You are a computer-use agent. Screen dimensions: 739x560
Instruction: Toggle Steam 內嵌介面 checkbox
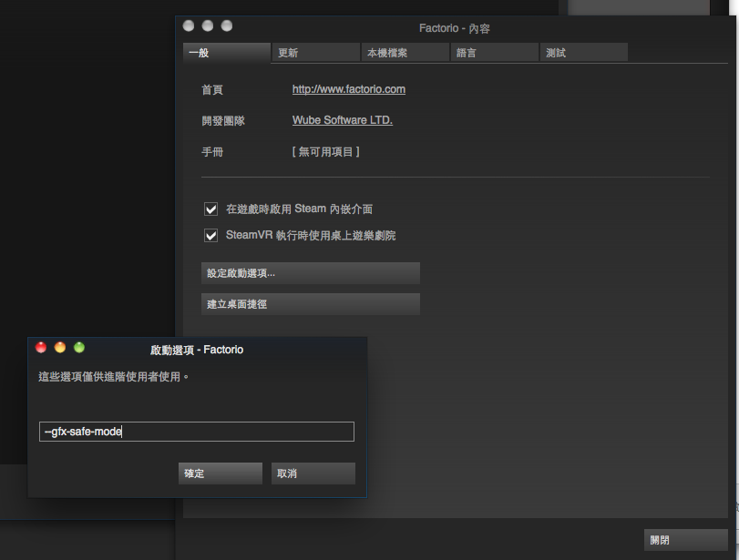click(210, 209)
